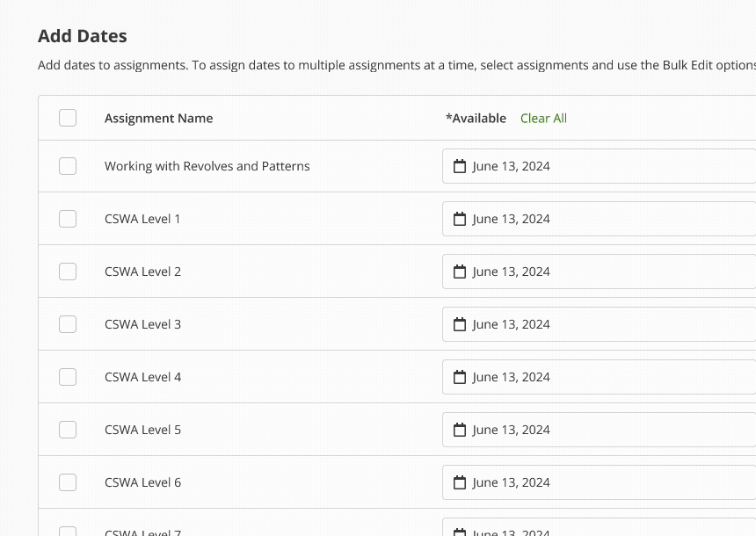
Task: Click the CSWA Level 6 assignment name
Action: (142, 482)
